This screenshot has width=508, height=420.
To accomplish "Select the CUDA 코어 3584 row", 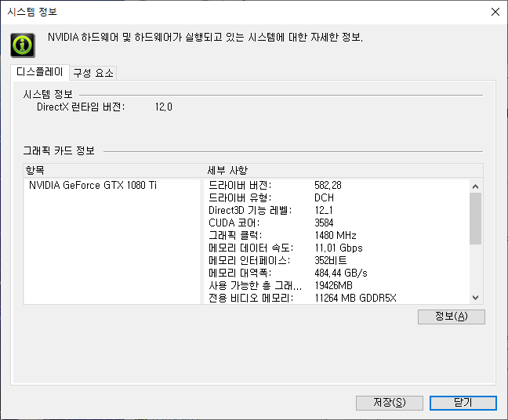I will pos(337,223).
